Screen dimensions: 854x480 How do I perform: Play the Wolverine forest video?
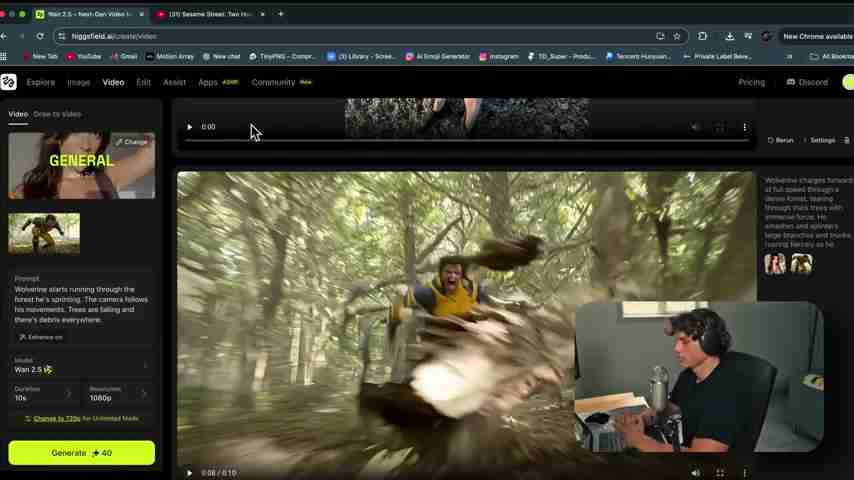(x=190, y=473)
